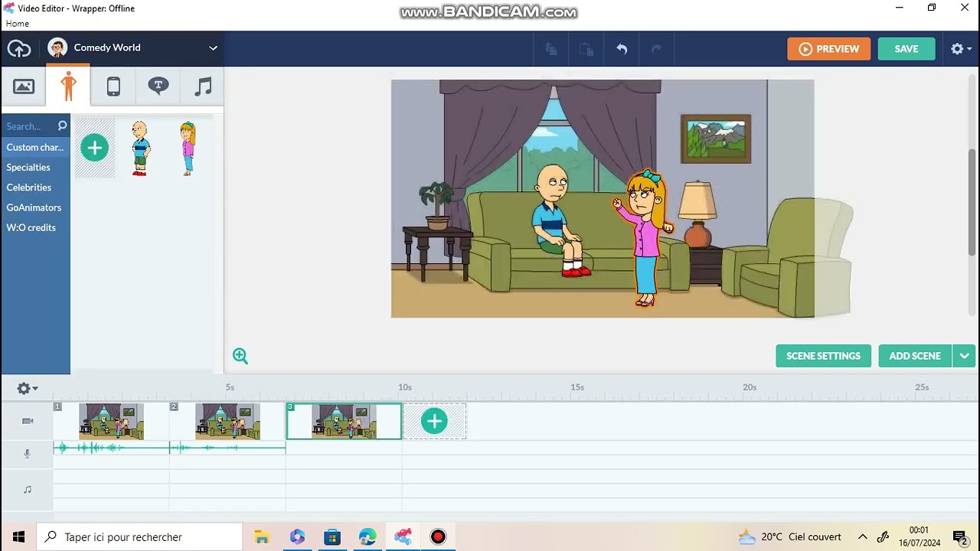The height and width of the screenshot is (551, 980).
Task: Click the 15s timeline ruler mark
Action: click(577, 387)
